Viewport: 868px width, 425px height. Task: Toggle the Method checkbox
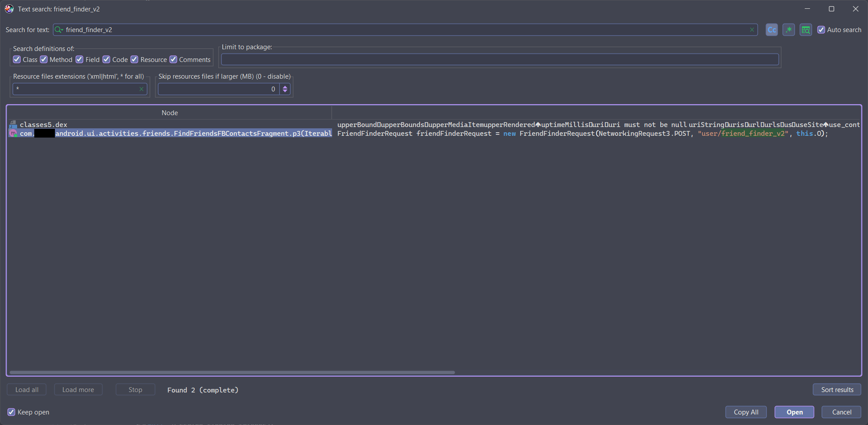pyautogui.click(x=43, y=59)
